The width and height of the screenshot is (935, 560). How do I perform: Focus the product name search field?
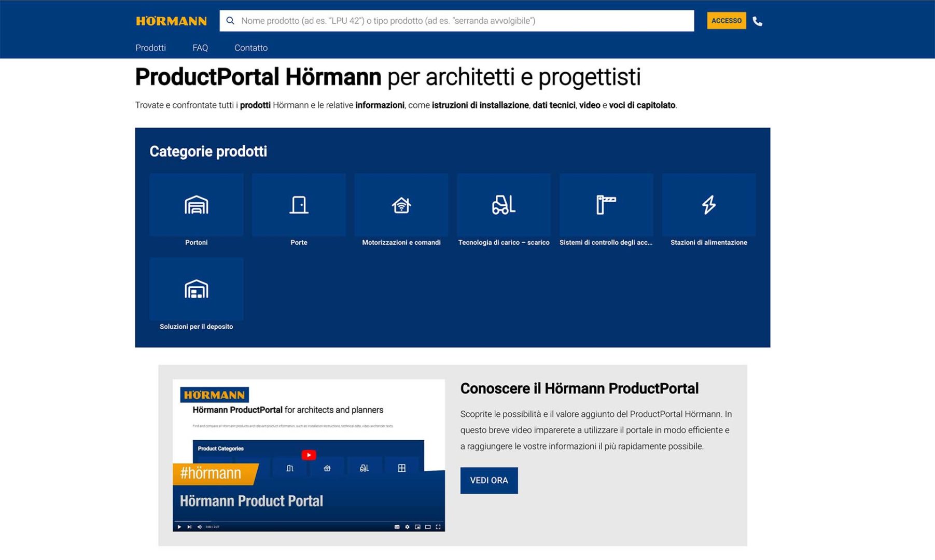pyautogui.click(x=456, y=21)
